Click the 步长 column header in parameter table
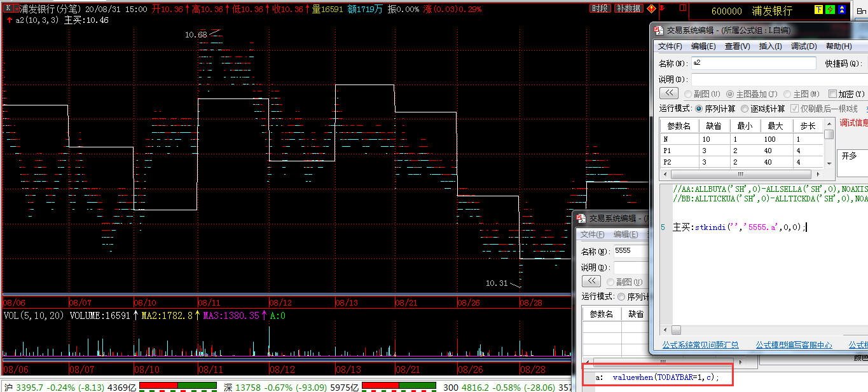 (x=808, y=126)
